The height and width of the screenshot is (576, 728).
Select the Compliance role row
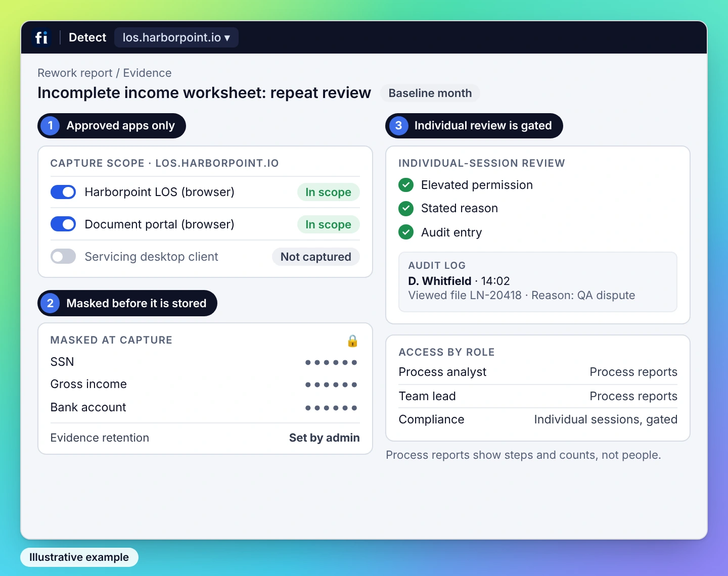click(x=538, y=419)
